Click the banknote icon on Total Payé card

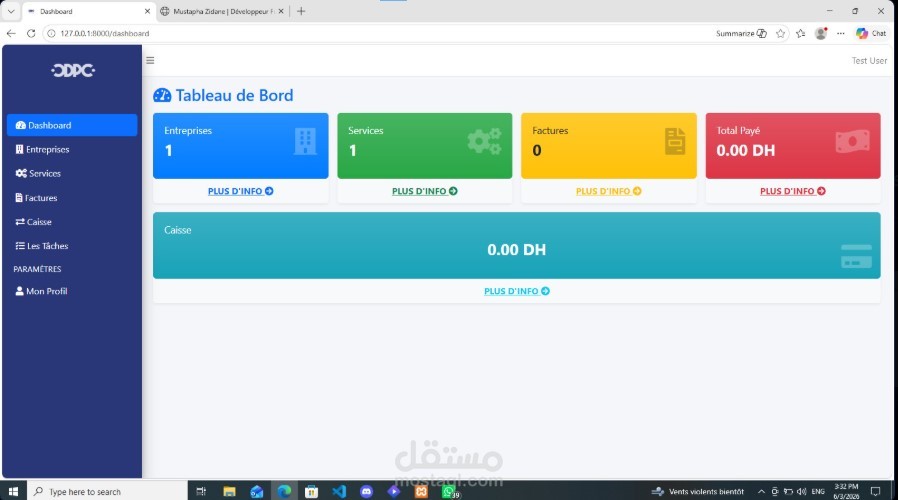[852, 141]
